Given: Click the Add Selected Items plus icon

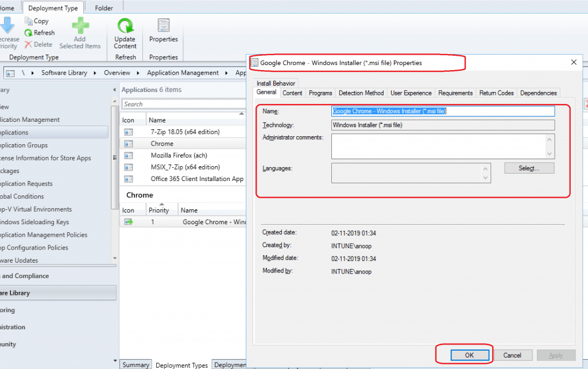Looking at the screenshot, I should click(x=80, y=25).
